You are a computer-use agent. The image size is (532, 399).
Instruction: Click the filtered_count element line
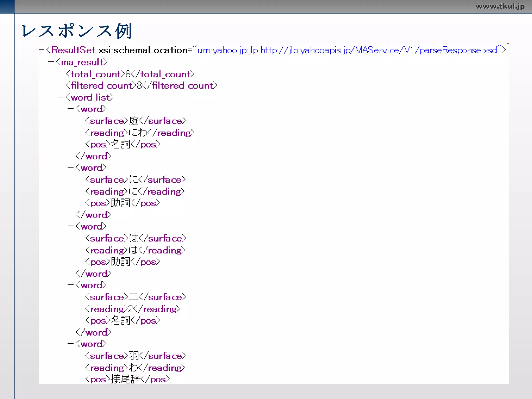pos(141,85)
